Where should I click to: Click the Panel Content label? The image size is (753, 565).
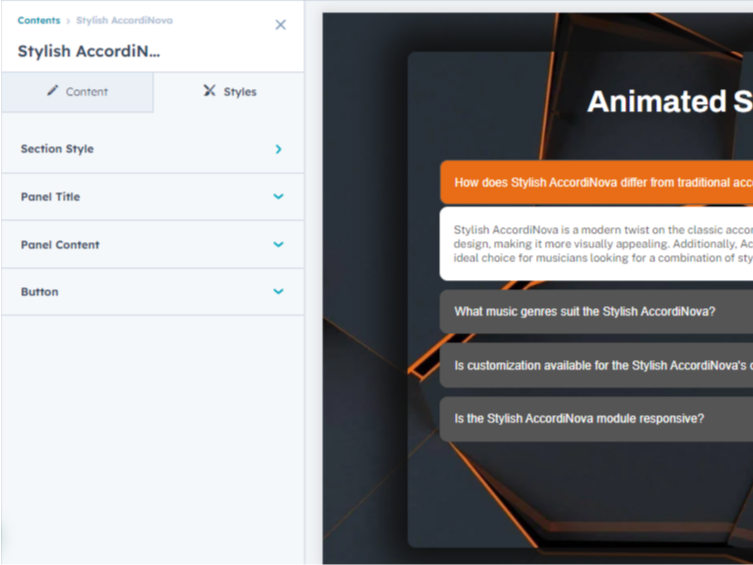(x=60, y=245)
